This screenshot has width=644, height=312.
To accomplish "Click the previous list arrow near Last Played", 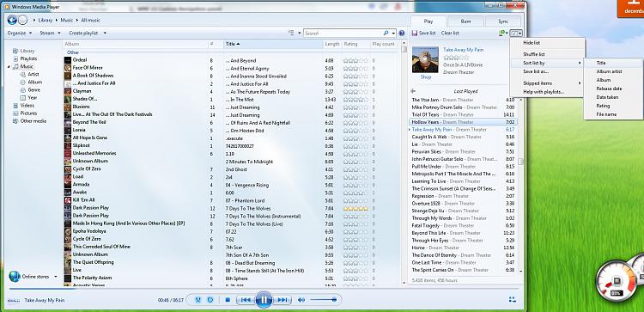I will tap(413, 91).
